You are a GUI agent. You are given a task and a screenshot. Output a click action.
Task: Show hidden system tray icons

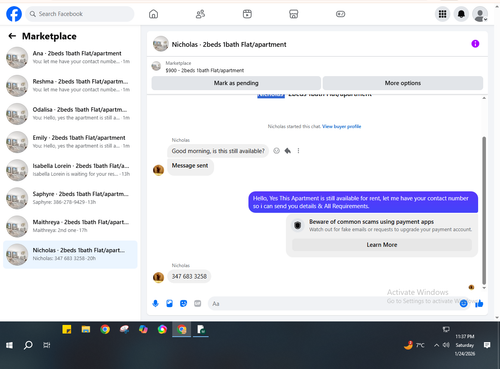coord(436,345)
